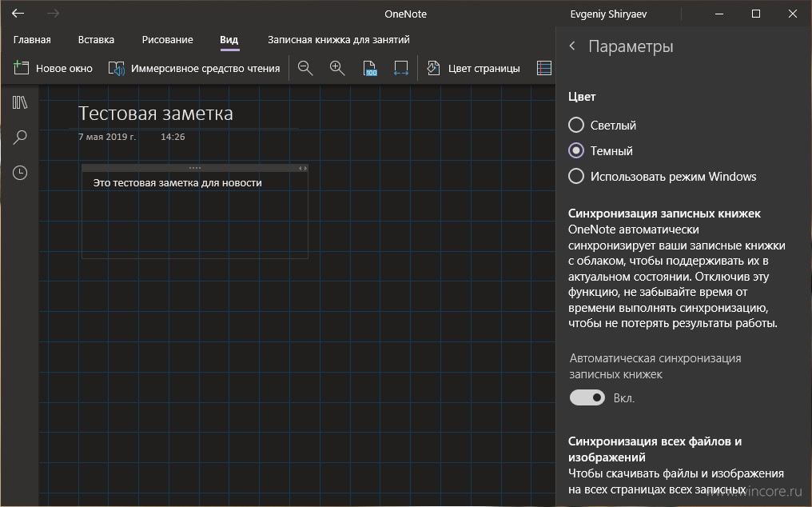Select Использовать режим Windows option
Image resolution: width=812 pixels, height=507 pixels.
click(x=663, y=176)
